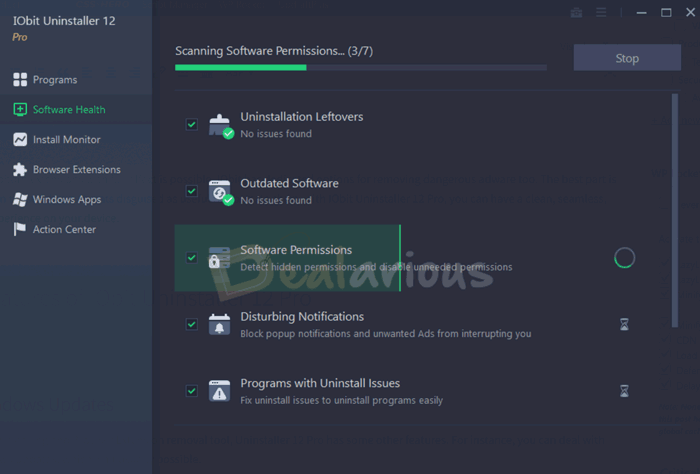Click the IObit Uninstaller 12 title text
The height and width of the screenshot is (474, 700).
click(x=64, y=21)
